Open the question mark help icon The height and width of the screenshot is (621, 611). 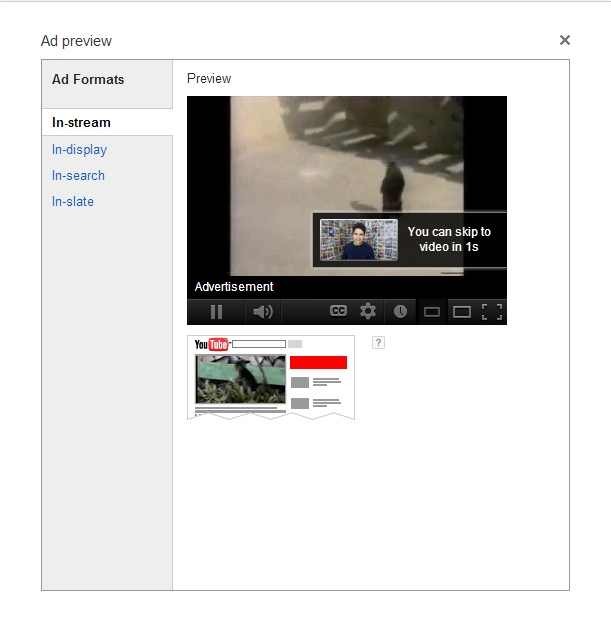point(379,343)
